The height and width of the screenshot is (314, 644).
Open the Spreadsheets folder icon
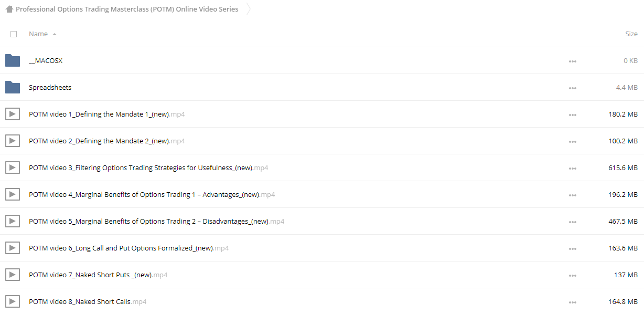pos(13,87)
